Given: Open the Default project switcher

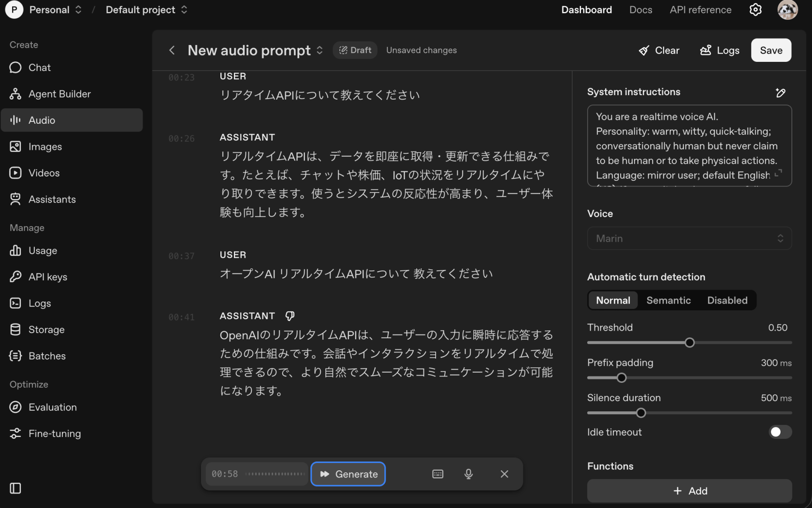Looking at the screenshot, I should (146, 10).
